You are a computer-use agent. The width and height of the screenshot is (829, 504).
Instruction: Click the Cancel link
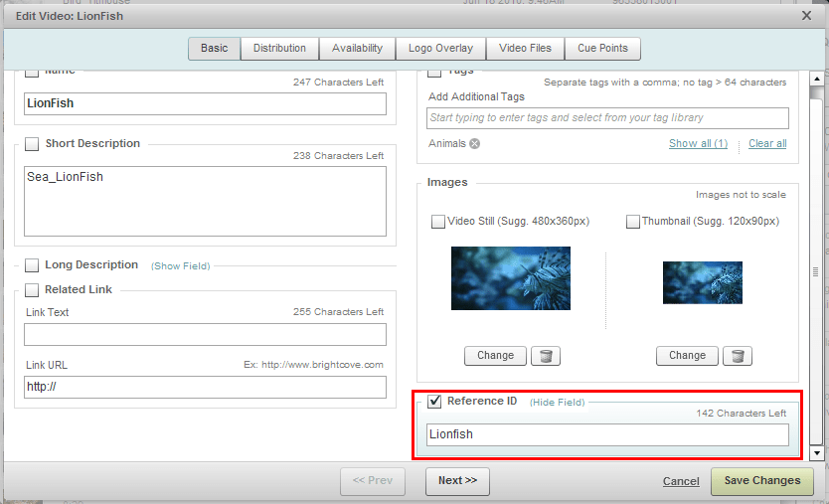click(x=681, y=481)
